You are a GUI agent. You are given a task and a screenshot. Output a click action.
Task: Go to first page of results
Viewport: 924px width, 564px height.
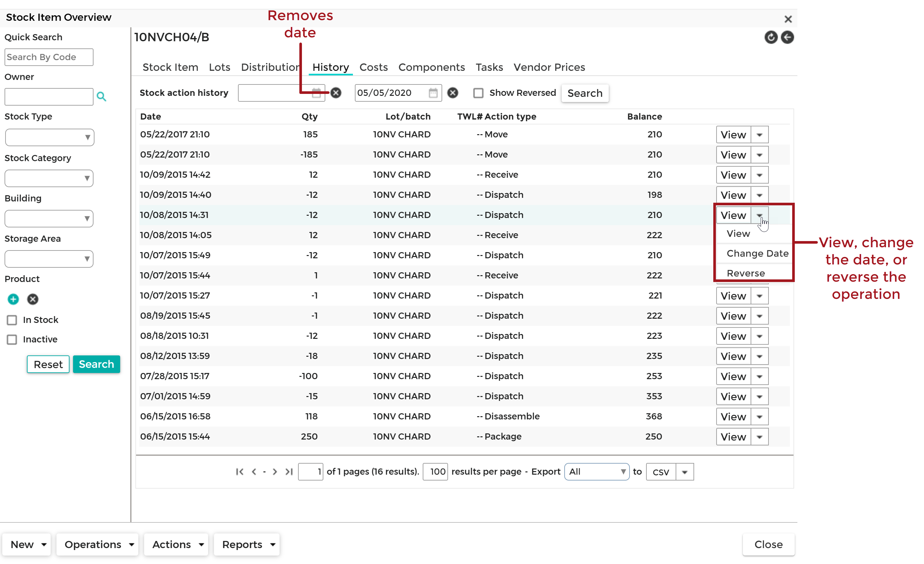coord(240,472)
